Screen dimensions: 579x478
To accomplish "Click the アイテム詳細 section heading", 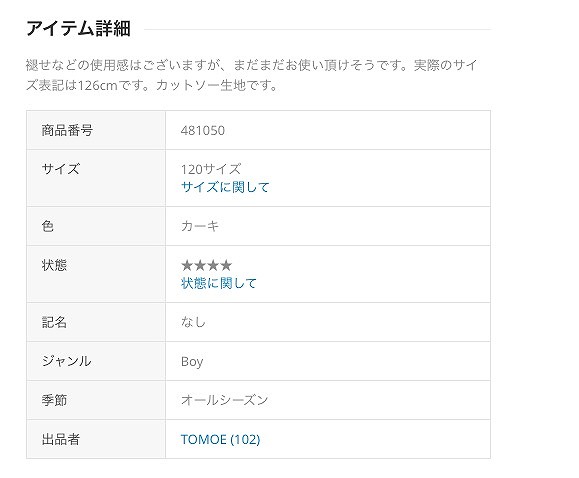I will (x=78, y=28).
